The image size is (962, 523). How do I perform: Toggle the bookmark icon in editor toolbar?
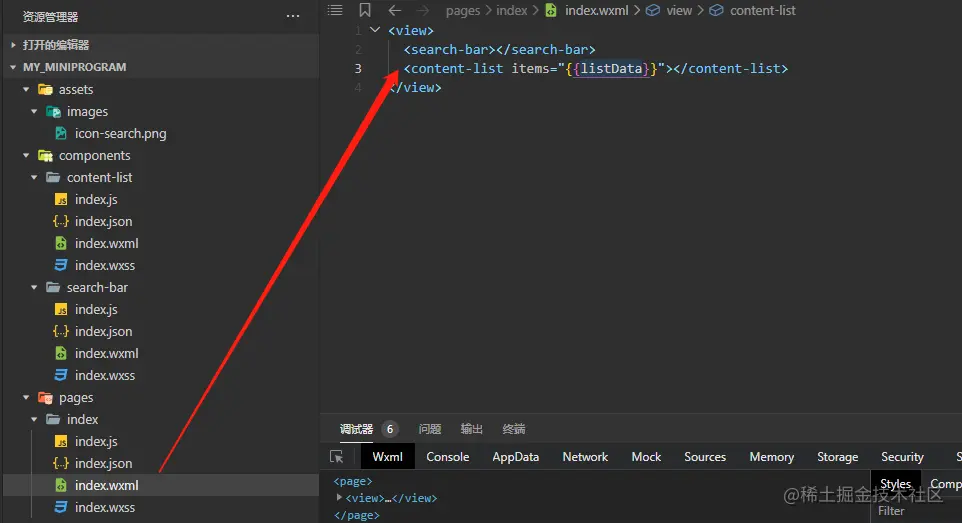(x=365, y=10)
